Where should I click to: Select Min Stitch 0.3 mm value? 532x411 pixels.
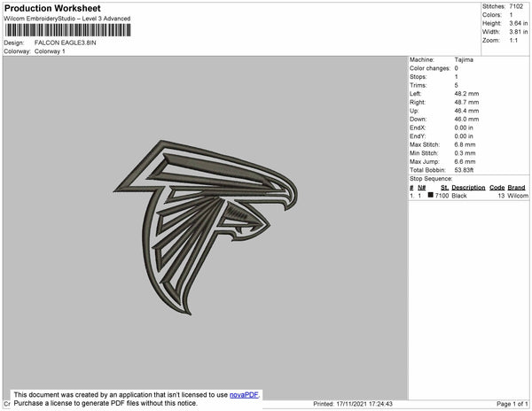[x=465, y=153]
